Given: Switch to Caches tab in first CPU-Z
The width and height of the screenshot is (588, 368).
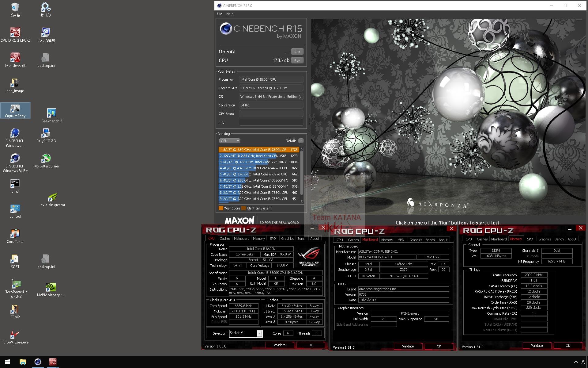Looking at the screenshot, I should click(225, 239).
